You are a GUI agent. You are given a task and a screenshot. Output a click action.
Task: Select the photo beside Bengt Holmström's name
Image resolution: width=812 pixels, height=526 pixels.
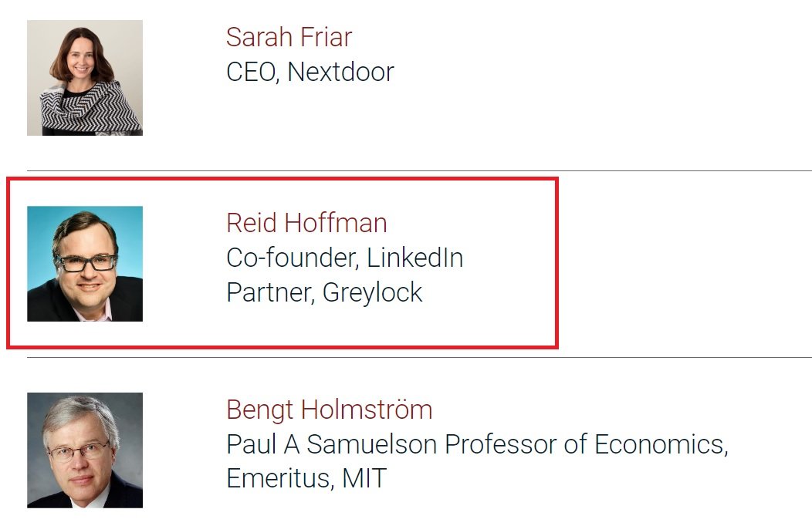(x=85, y=450)
